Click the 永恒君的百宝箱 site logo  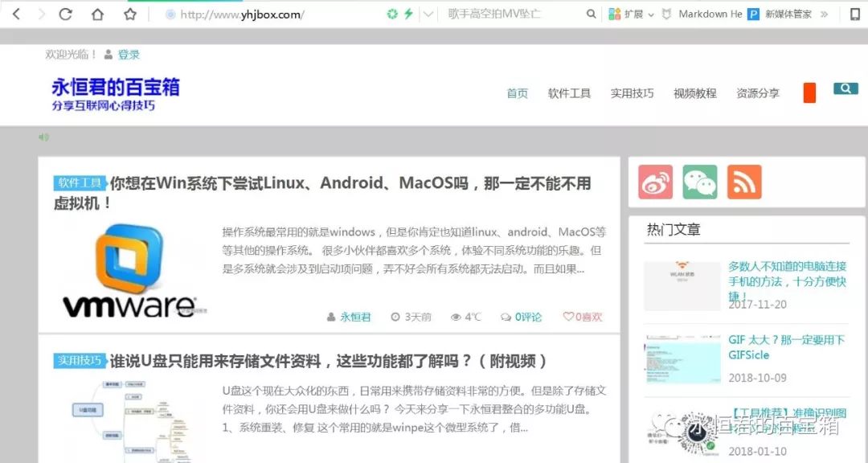point(115,93)
